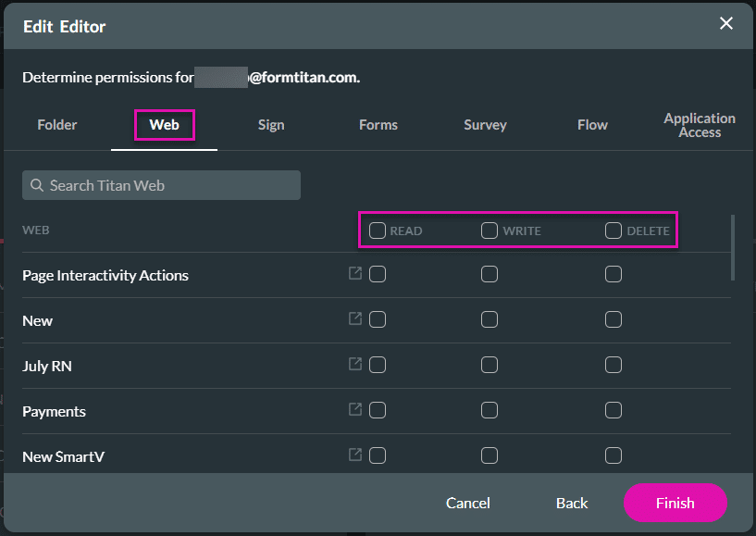Open Page Interactivity Actions external link icon
Screen dimensions: 756x536
(x=355, y=274)
